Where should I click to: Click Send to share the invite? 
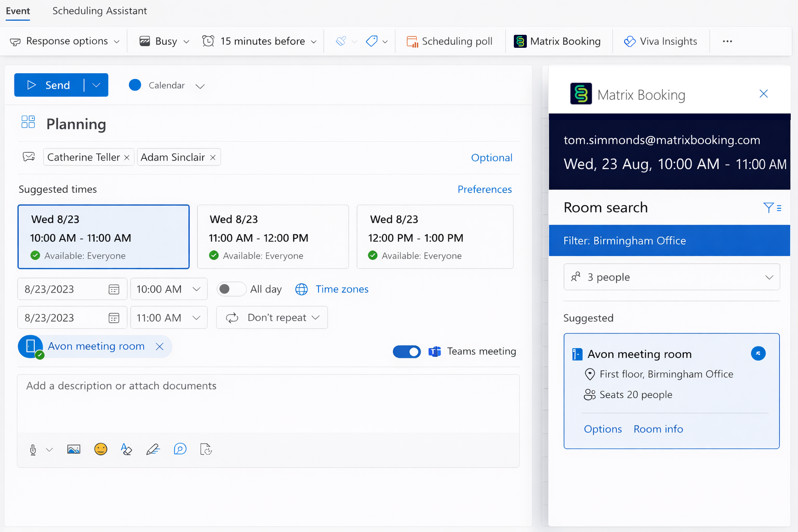(x=50, y=85)
